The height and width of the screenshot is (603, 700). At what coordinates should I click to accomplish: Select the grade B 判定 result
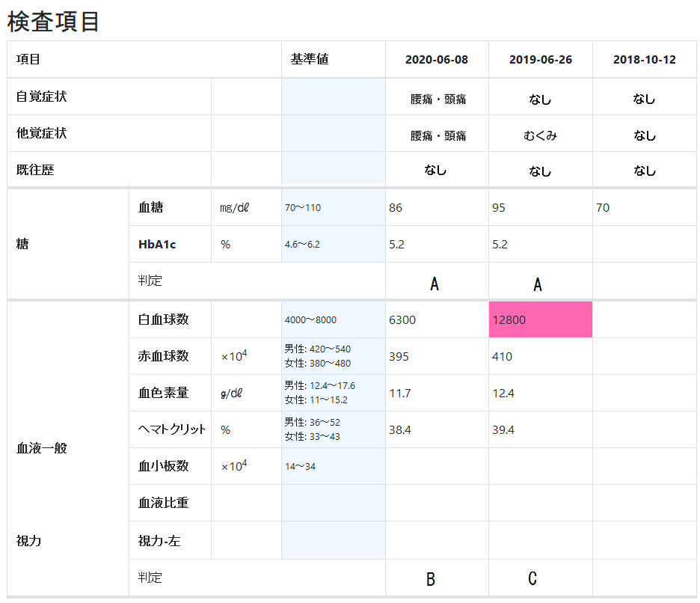click(x=431, y=579)
